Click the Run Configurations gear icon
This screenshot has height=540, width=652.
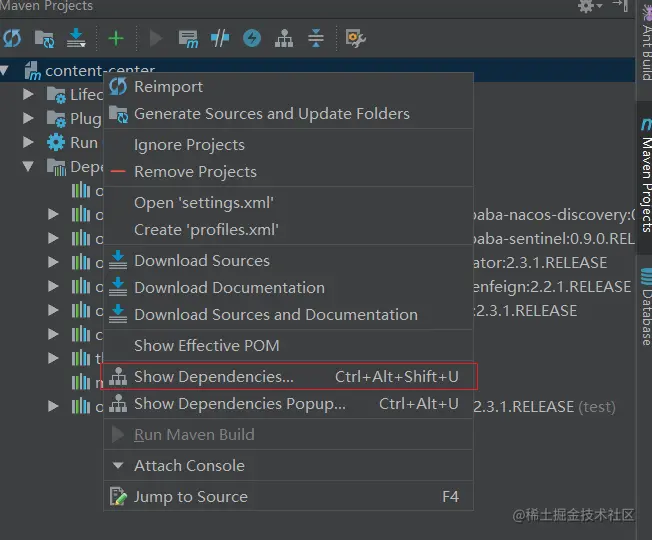pyautogui.click(x=56, y=143)
